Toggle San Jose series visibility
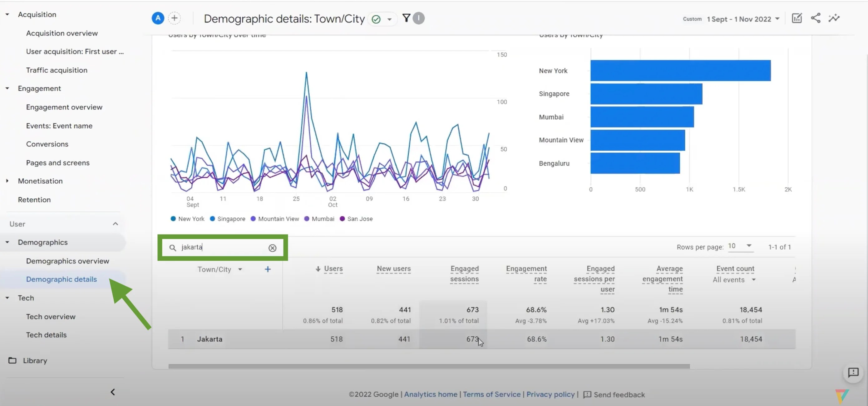 pyautogui.click(x=356, y=219)
